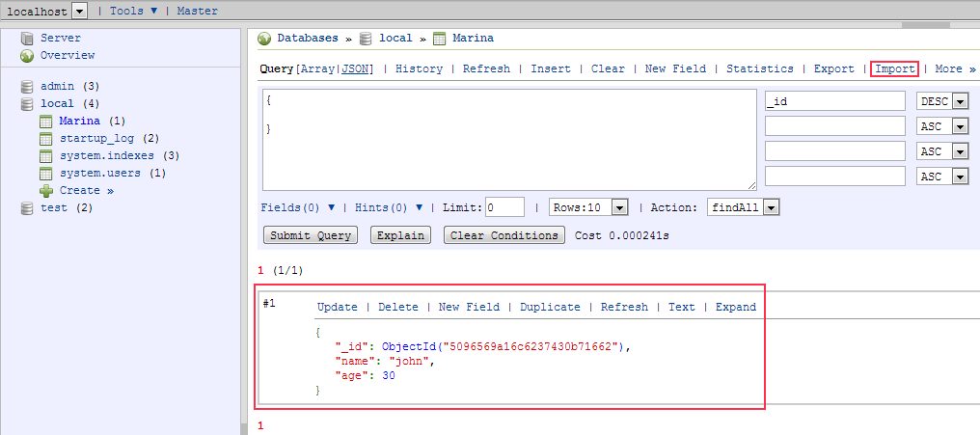Click the startup_log collection icon

coord(45,139)
